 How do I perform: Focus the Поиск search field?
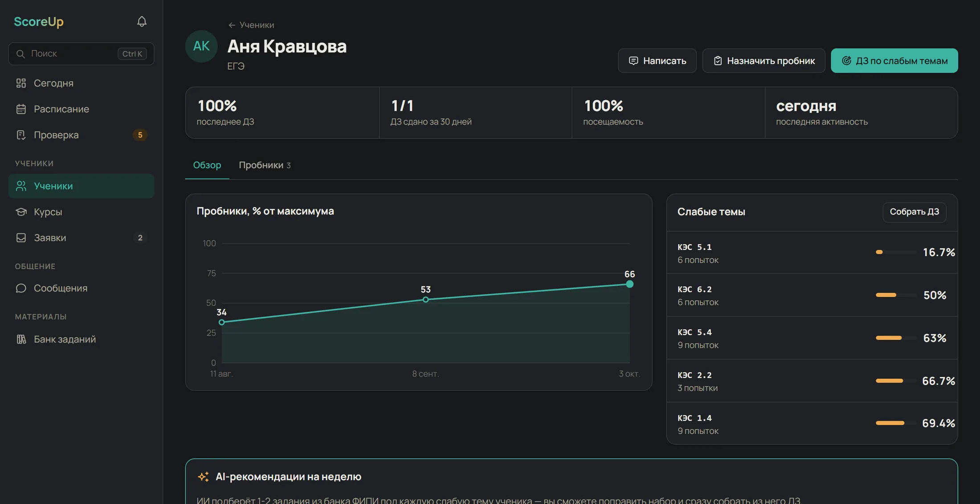81,54
